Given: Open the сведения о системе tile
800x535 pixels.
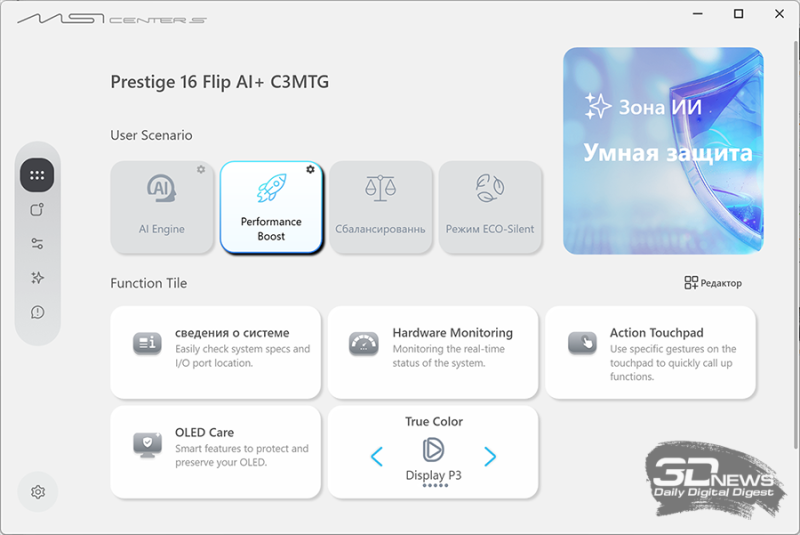Looking at the screenshot, I should [216, 352].
